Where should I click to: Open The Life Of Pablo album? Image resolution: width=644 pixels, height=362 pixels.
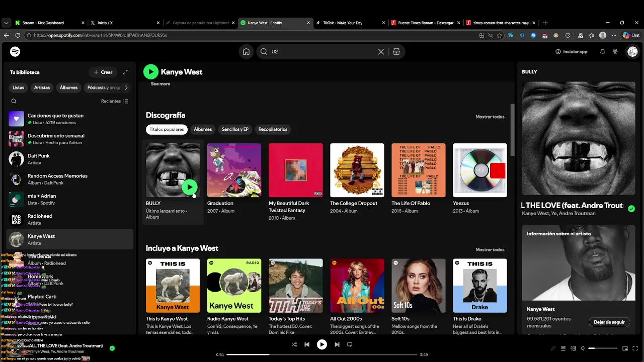418,170
